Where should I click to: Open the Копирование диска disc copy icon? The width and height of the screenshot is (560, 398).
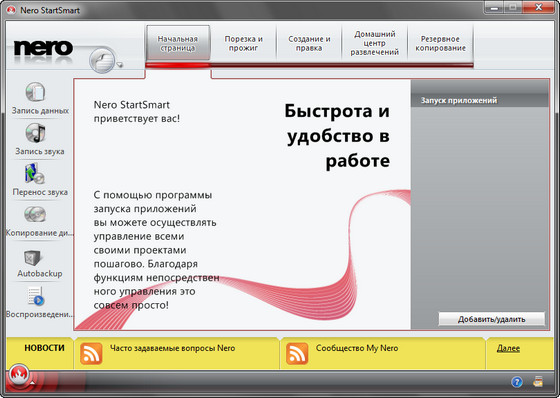[x=35, y=214]
